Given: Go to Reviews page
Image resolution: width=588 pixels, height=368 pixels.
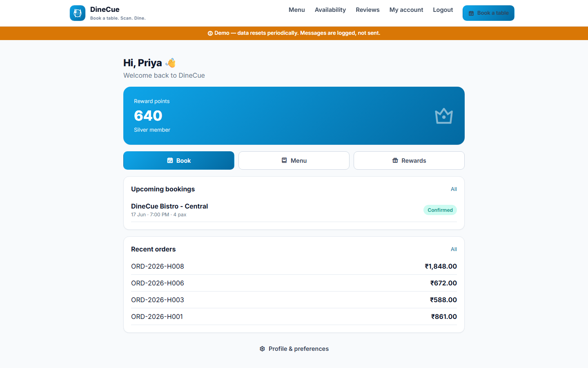Looking at the screenshot, I should click(x=367, y=10).
